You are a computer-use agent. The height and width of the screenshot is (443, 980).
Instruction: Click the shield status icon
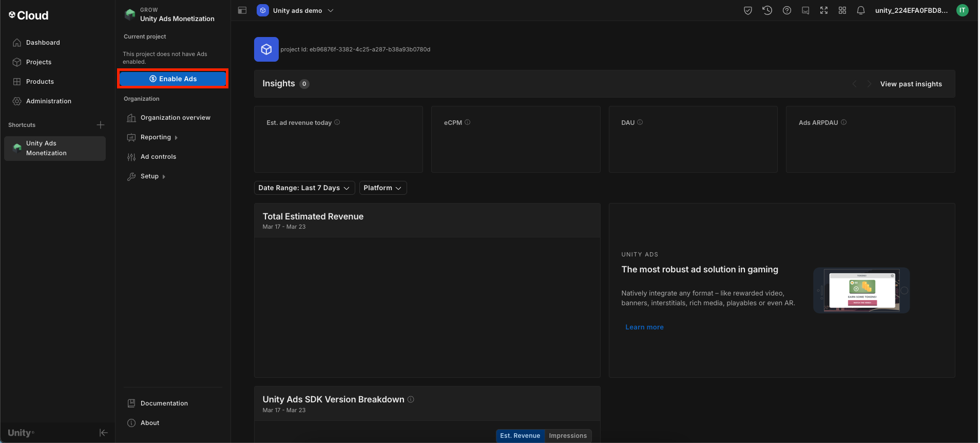pyautogui.click(x=748, y=10)
